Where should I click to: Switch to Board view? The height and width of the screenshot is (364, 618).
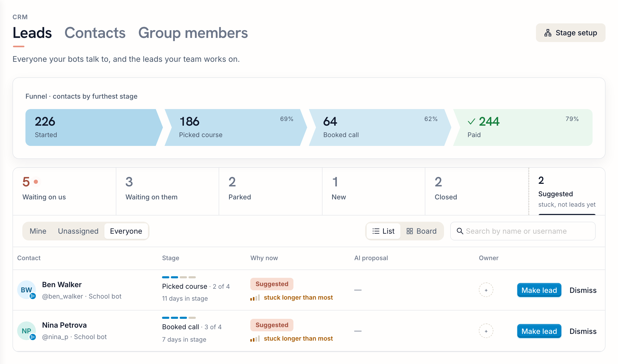[421, 231]
